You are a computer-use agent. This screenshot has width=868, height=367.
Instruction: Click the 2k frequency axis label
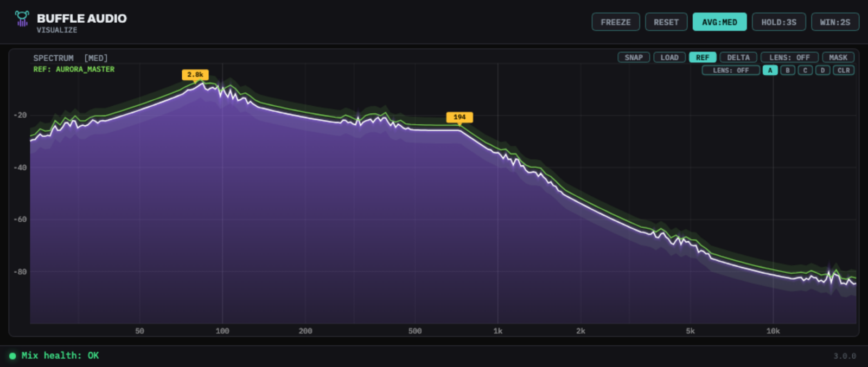(x=581, y=331)
